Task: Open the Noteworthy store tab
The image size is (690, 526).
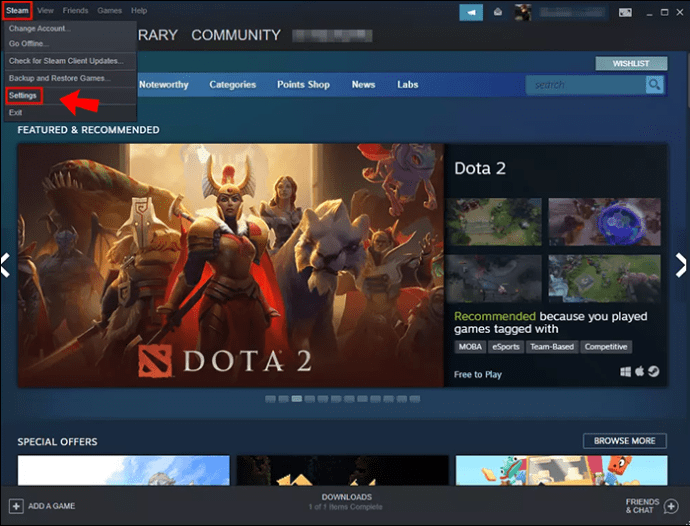Action: click(x=164, y=85)
